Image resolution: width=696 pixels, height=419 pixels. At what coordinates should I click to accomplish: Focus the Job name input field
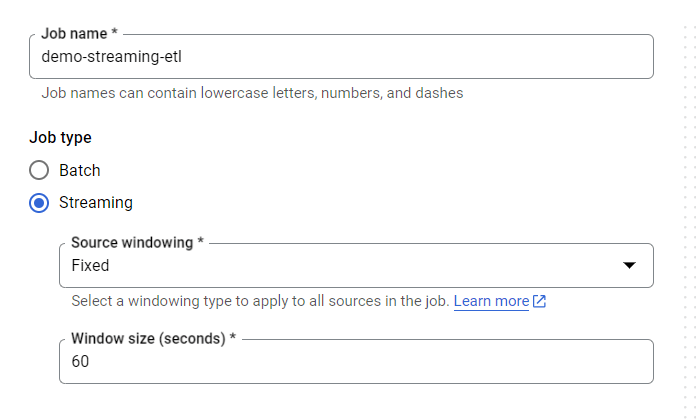pyautogui.click(x=400, y=57)
